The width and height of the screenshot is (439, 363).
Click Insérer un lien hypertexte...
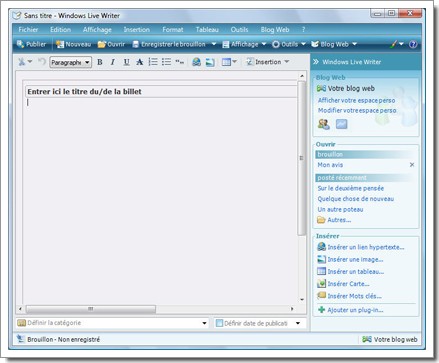(361, 247)
